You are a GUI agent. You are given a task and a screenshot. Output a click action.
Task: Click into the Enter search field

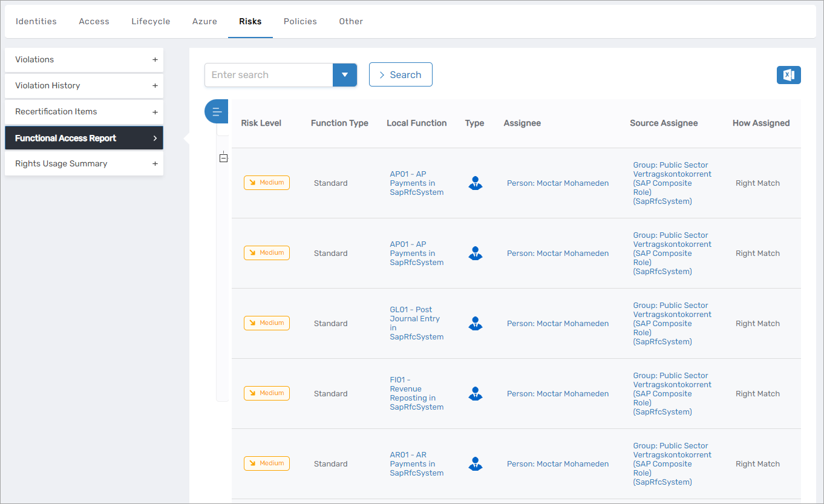(x=269, y=75)
